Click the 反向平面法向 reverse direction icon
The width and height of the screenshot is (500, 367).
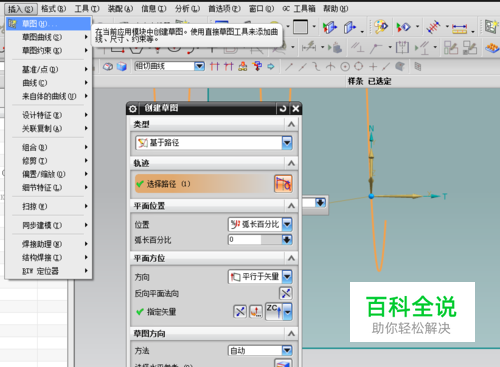coord(286,293)
